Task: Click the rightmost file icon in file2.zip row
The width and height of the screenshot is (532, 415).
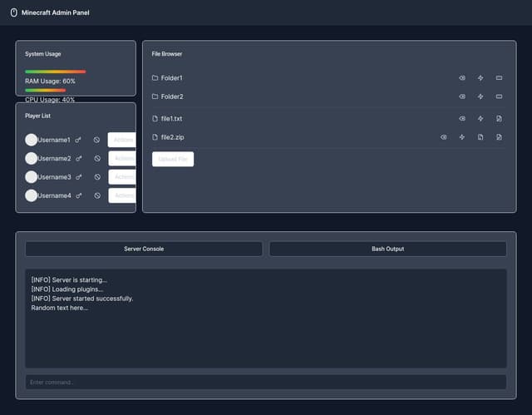Action: click(499, 137)
